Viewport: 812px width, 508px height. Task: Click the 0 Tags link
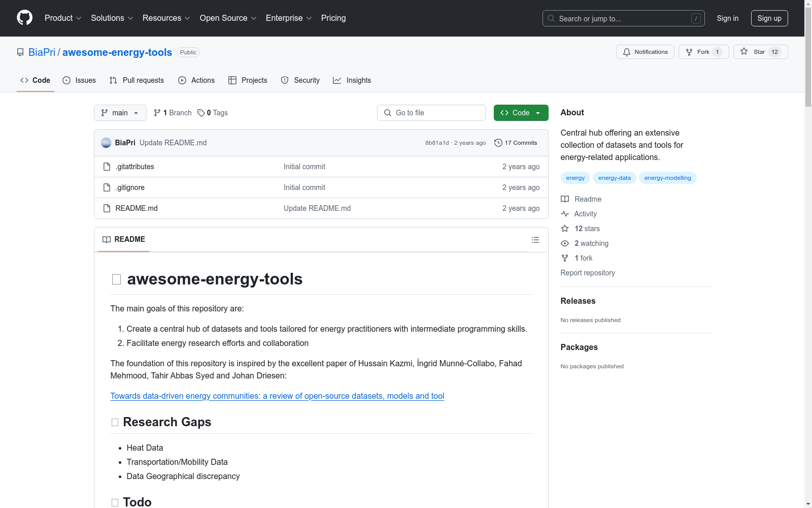coord(213,113)
